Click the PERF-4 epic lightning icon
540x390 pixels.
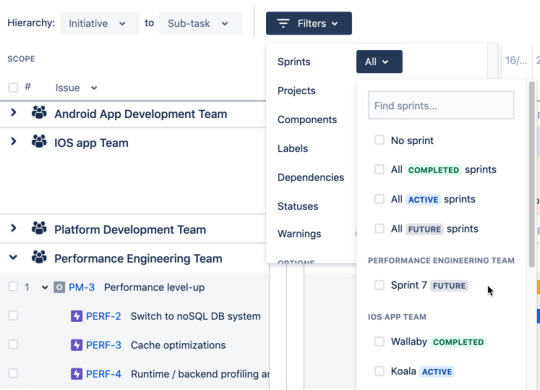click(x=76, y=374)
